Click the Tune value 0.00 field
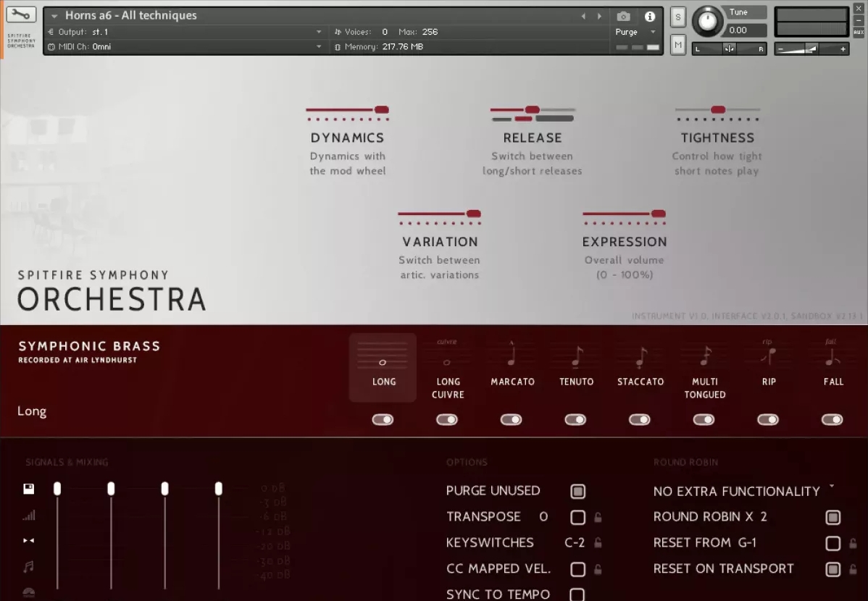 [745, 30]
